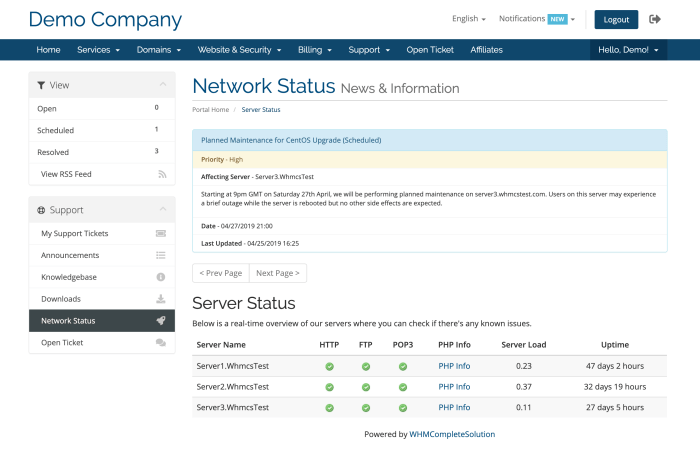Open PHP Info link for Server3.WhmcsTest
This screenshot has height=460, width=700.
pyautogui.click(x=454, y=407)
